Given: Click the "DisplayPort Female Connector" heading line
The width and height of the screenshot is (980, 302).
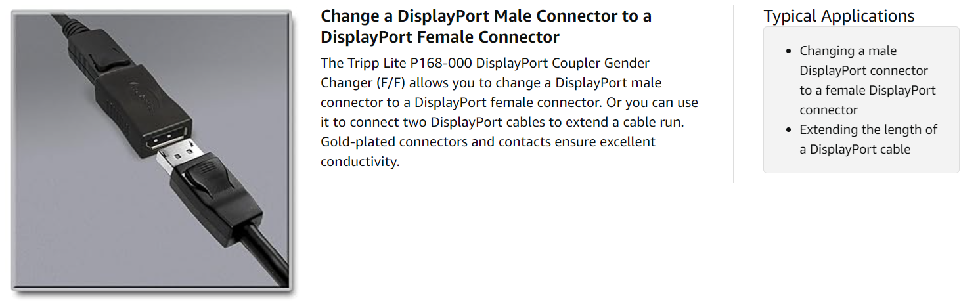Looking at the screenshot, I should (440, 37).
